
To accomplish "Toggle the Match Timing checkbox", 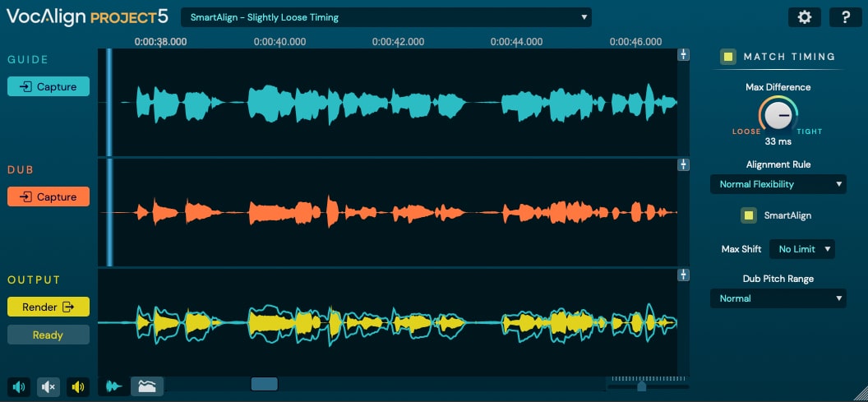I will (727, 57).
